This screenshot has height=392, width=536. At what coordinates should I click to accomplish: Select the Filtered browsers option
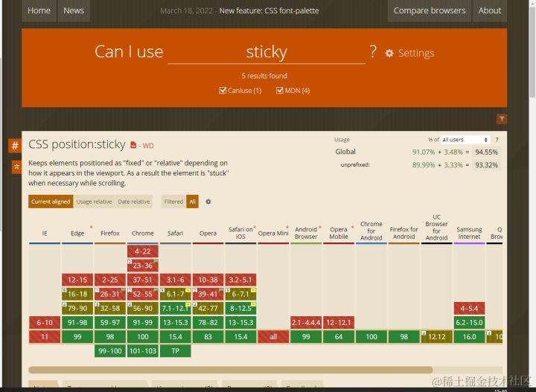point(173,202)
